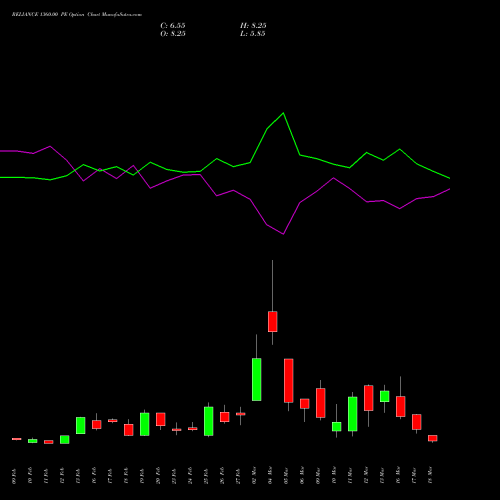Click the 02 Mar date label
500x500 pixels.
pyautogui.click(x=254, y=475)
